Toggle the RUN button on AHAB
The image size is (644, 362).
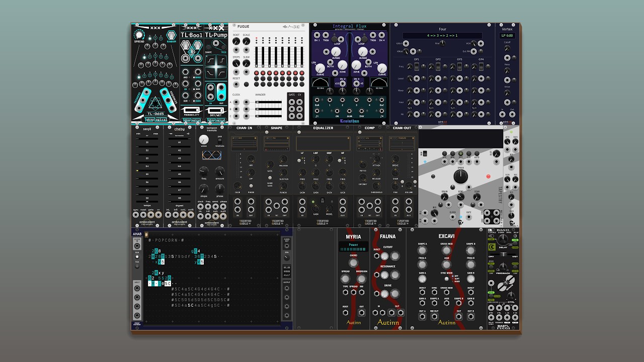pos(137,256)
